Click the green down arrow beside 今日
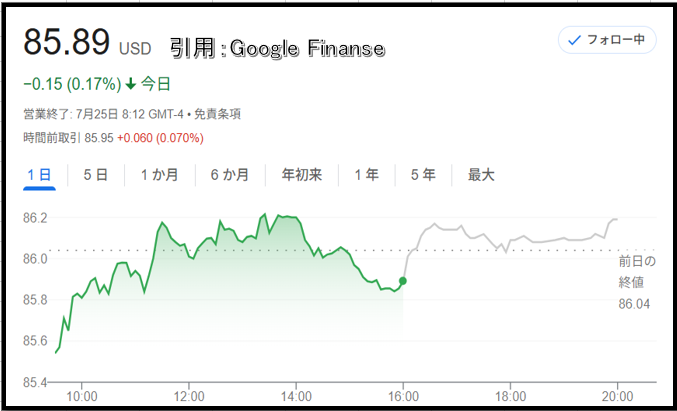Image resolution: width=677 pixels, height=411 pixels. click(130, 85)
